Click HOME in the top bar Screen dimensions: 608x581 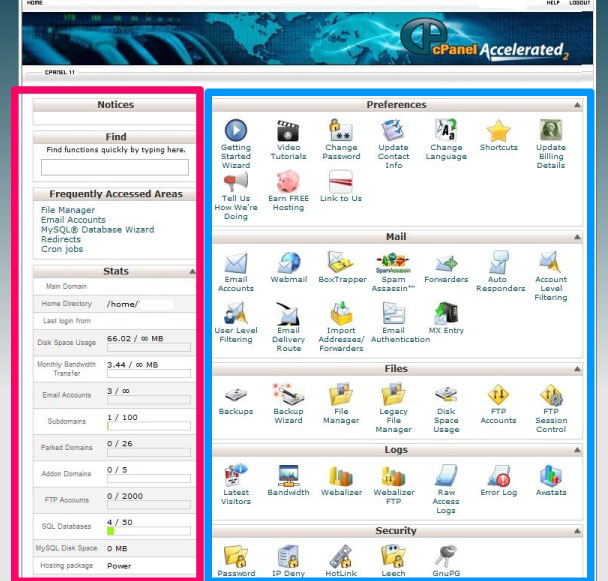pyautogui.click(x=34, y=4)
